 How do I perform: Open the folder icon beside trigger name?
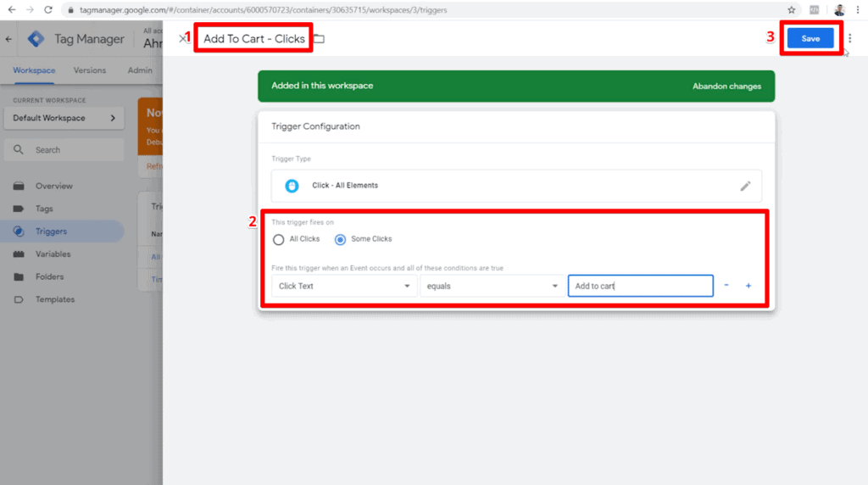319,39
